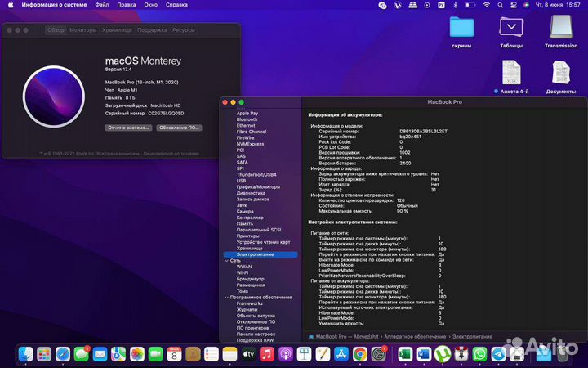
Task: Switch to the Хранилище tab
Action: [117, 30]
